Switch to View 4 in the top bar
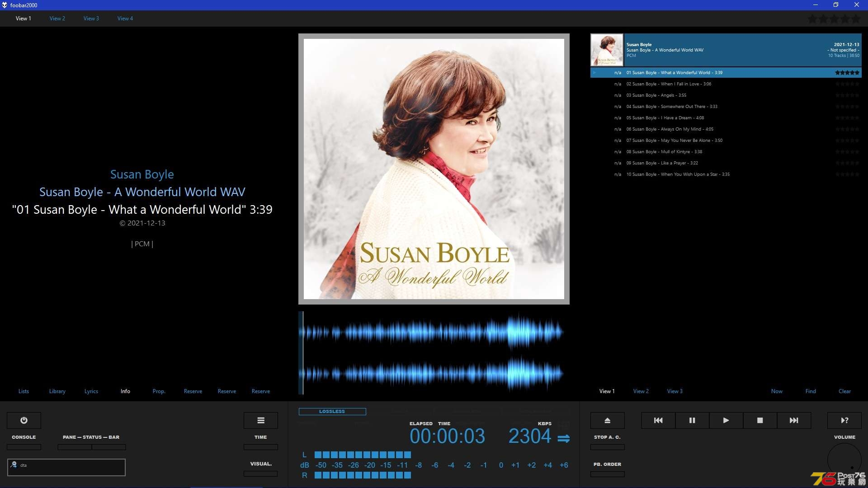Image resolution: width=868 pixels, height=488 pixels. click(x=125, y=19)
